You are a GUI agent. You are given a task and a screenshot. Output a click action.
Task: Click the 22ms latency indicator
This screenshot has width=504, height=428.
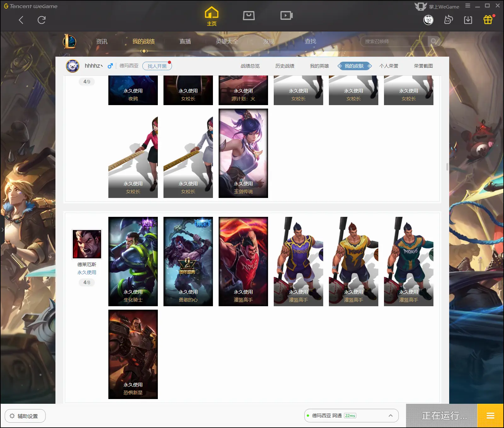[x=350, y=415]
